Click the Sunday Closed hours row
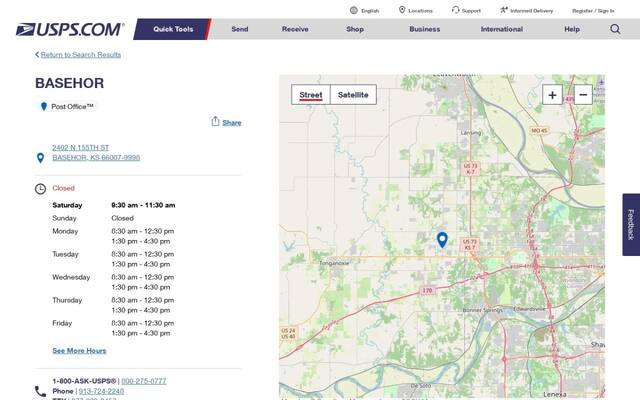 (93, 218)
